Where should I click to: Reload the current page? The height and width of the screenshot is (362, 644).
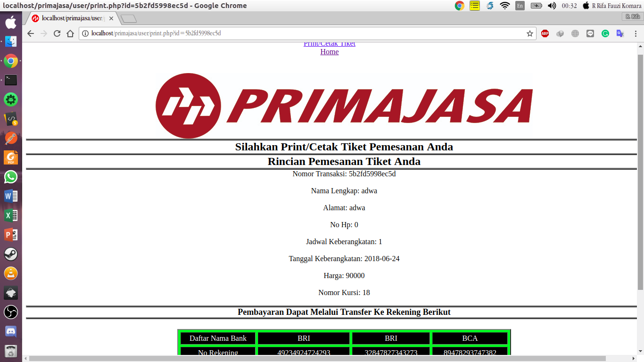57,33
